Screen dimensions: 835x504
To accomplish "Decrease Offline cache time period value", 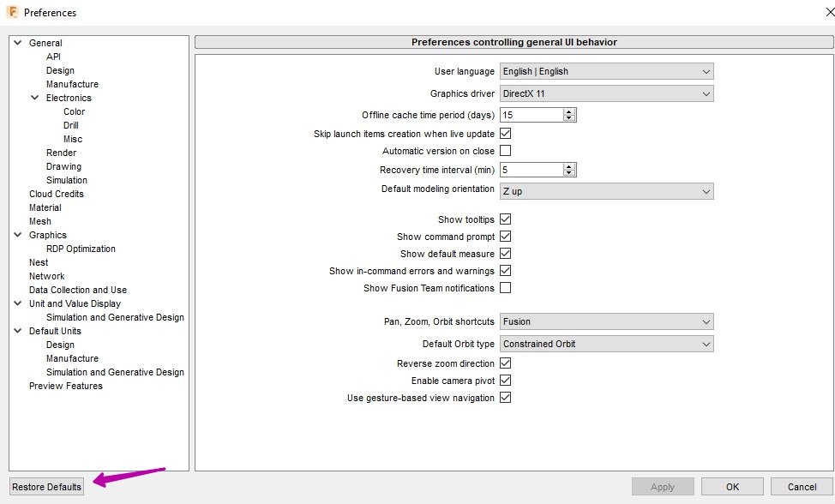I will [x=569, y=118].
